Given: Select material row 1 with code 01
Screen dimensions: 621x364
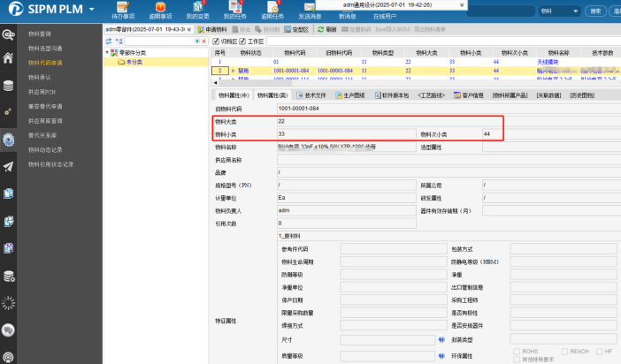Looking at the screenshot, I should 416,62.
